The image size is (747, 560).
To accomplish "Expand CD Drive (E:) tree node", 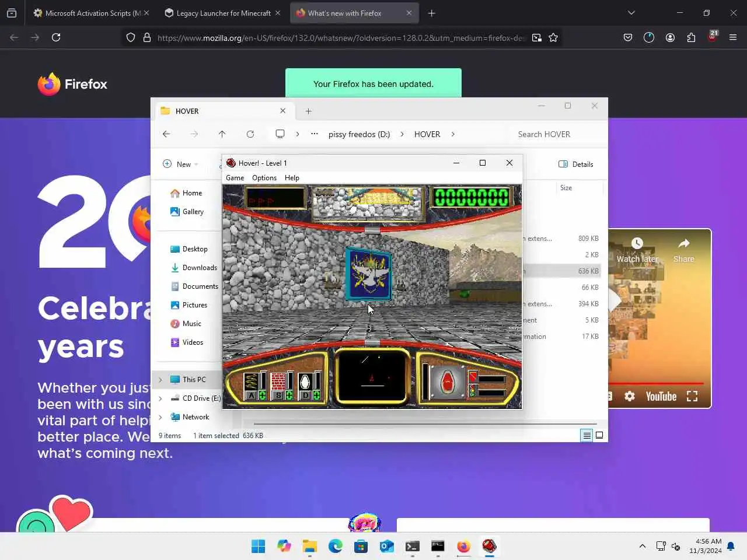I will [x=160, y=398].
